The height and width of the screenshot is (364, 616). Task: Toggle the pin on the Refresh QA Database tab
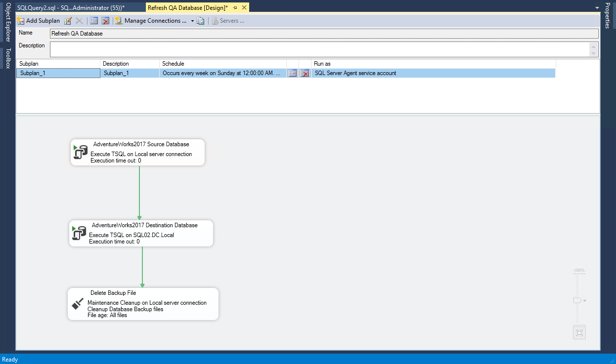pos(235,8)
